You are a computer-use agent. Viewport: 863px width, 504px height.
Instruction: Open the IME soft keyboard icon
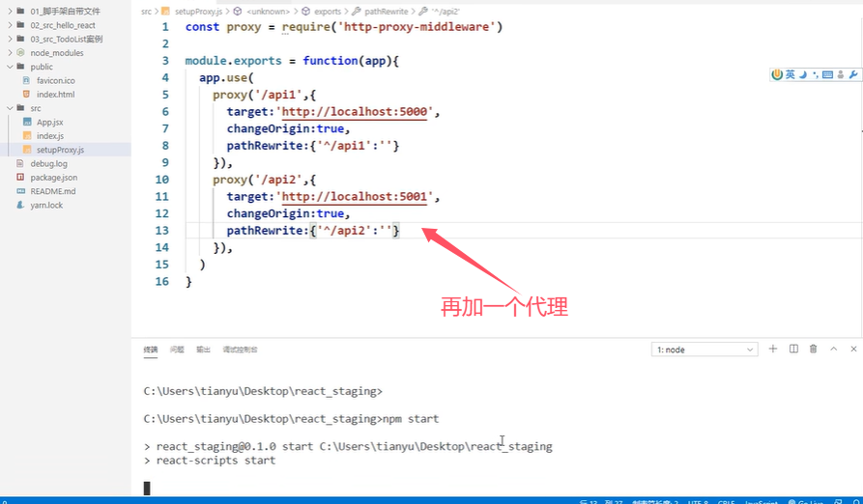[827, 74]
